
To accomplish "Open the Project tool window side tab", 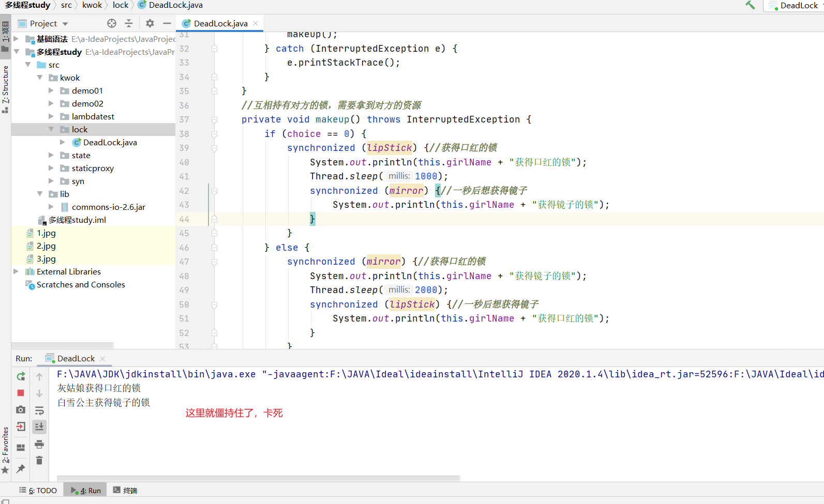I will click(x=5, y=35).
